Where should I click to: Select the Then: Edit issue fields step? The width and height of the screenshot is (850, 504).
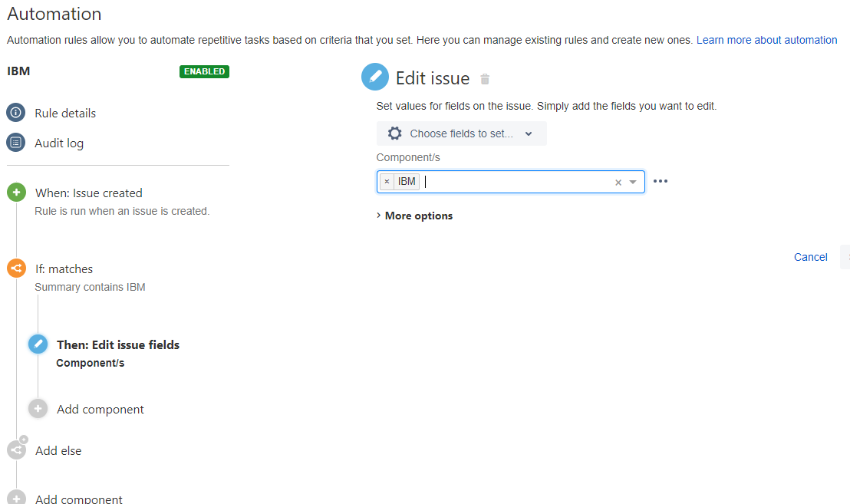(117, 344)
